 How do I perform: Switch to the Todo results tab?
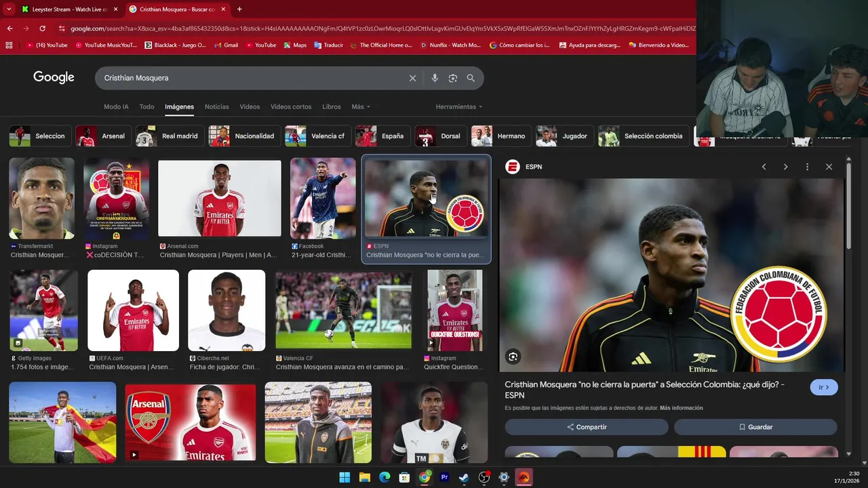tap(146, 107)
